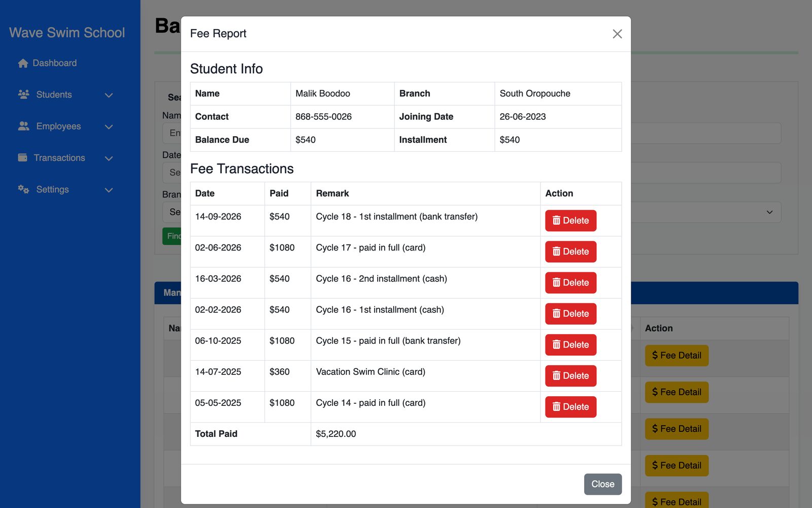Click the Close button in dialog footer

point(602,484)
